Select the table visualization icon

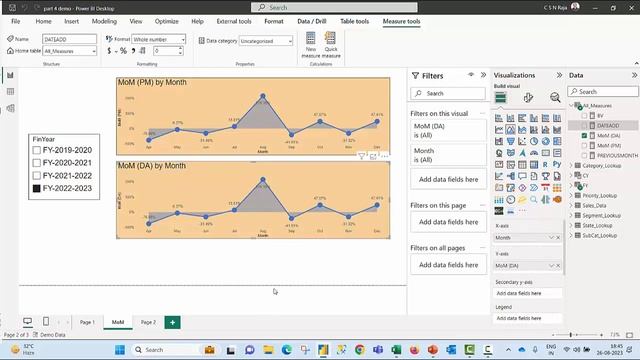[522, 164]
